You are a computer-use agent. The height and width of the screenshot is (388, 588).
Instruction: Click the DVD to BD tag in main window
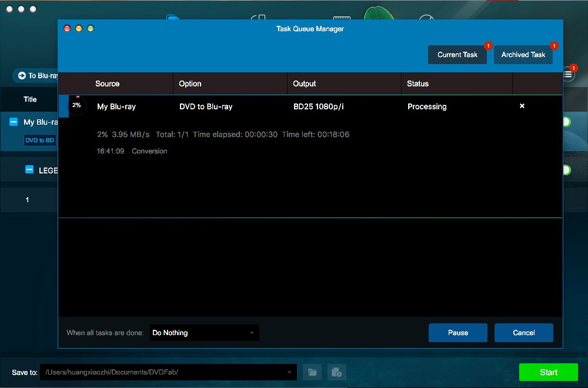(40, 140)
